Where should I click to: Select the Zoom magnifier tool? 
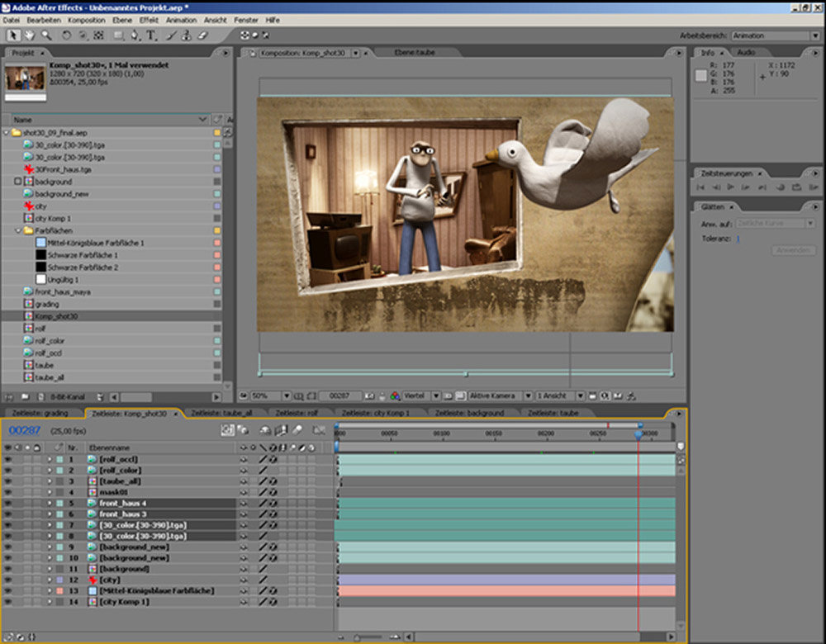[45, 36]
